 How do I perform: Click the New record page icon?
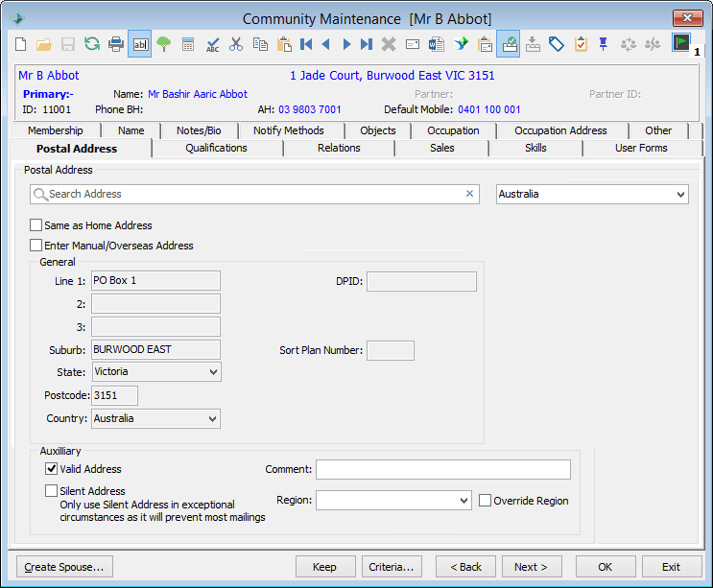21,44
